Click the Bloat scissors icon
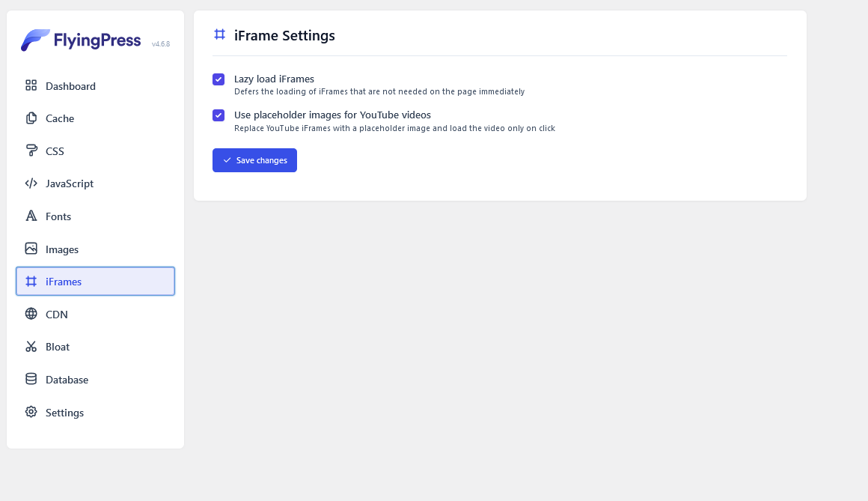Image resolution: width=868 pixels, height=501 pixels. coord(31,347)
